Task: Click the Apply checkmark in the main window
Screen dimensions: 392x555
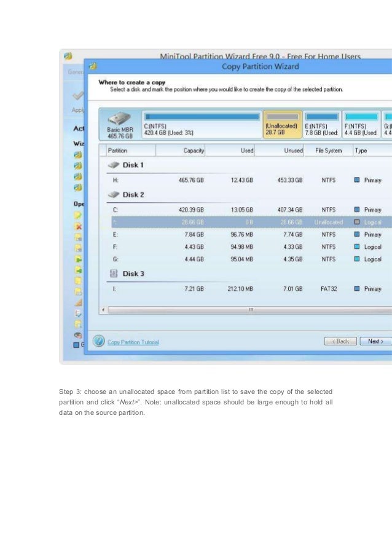Action: tap(78, 95)
